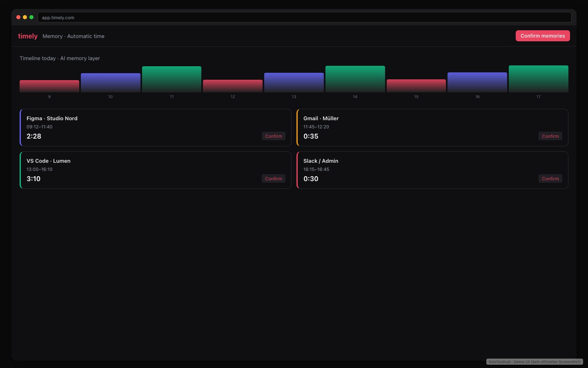Screen dimensions: 588x368
Task: Select the 15 o'clock timeline bar
Action: pos(416,86)
